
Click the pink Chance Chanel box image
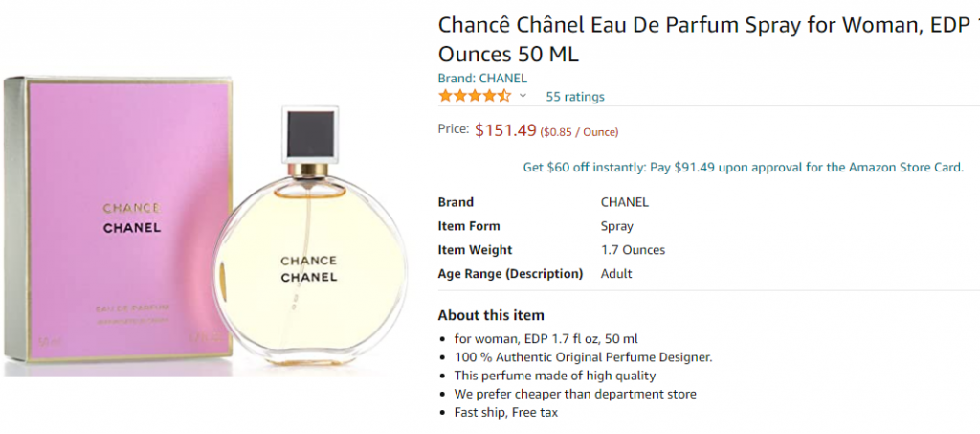click(118, 218)
